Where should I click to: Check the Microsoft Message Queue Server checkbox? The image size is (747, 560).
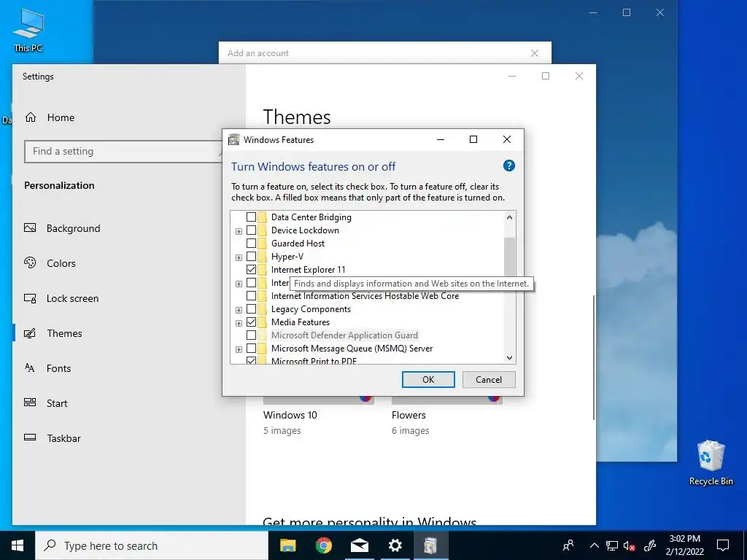coord(251,348)
